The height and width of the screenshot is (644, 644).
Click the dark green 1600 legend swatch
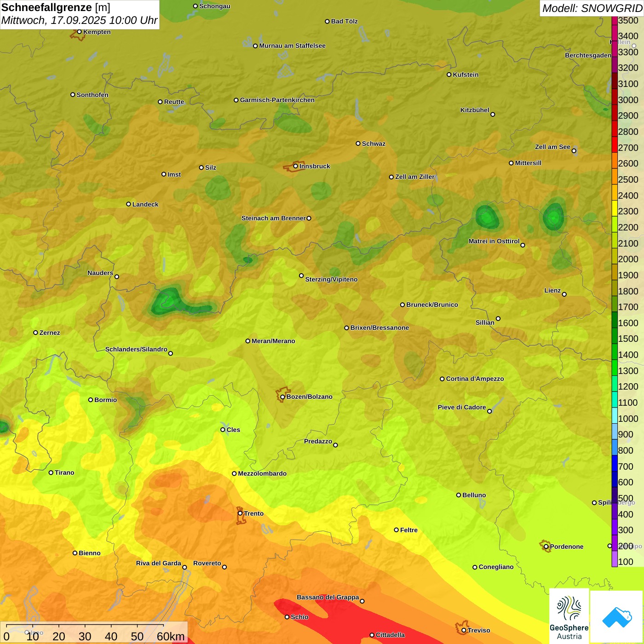(615, 320)
